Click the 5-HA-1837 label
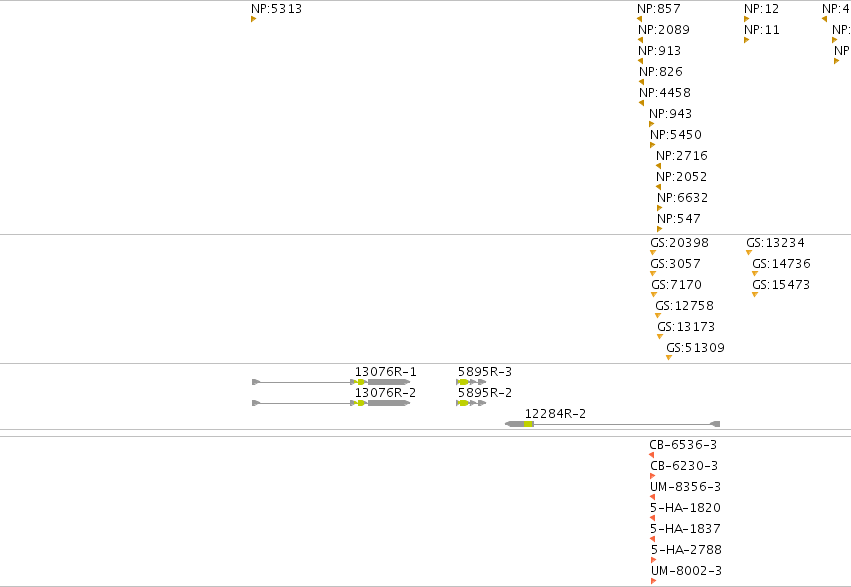 (x=685, y=529)
